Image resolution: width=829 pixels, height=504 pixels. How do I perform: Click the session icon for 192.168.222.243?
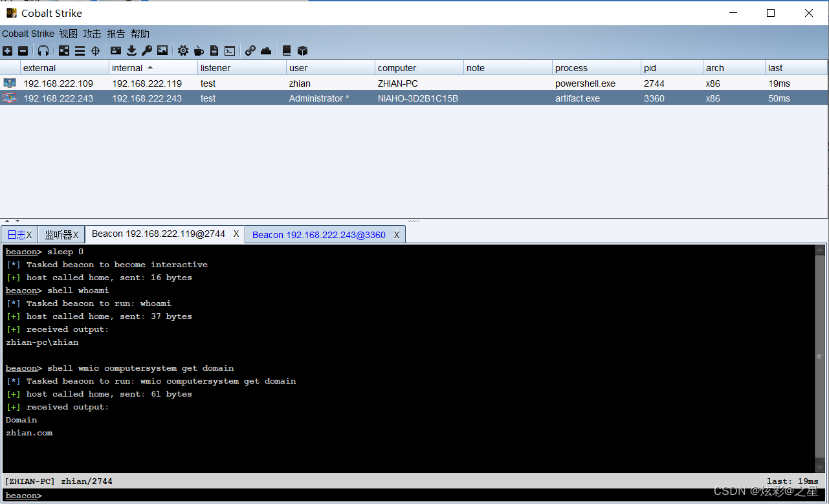(x=9, y=98)
